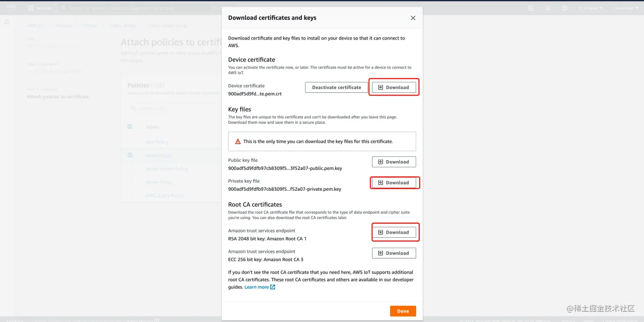Toggle the select-all policies checkbox beside Name
644x322 pixels.
pyautogui.click(x=130, y=126)
